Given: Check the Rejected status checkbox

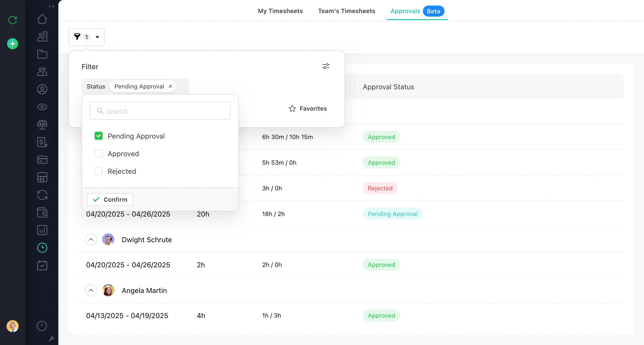Looking at the screenshot, I should 98,171.
